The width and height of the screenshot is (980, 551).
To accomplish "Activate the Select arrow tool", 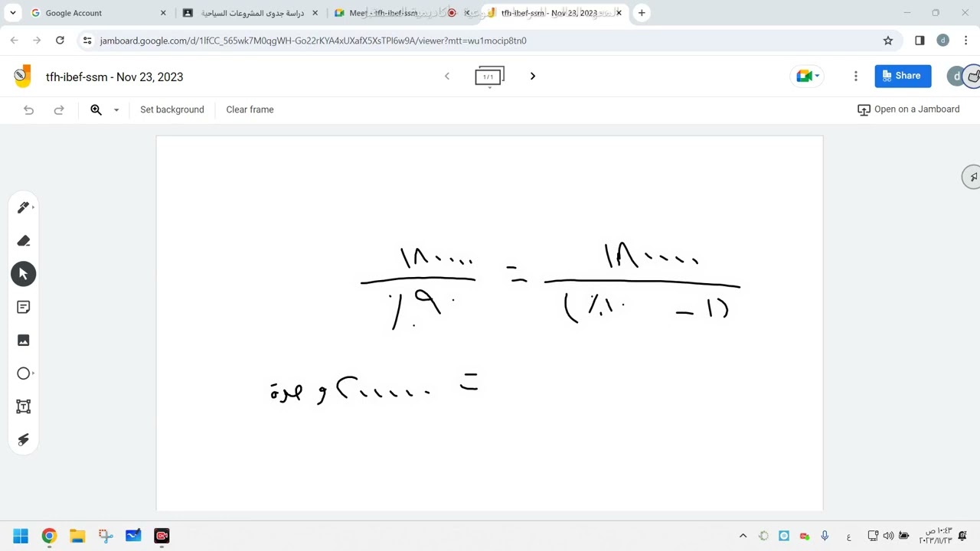I will [23, 274].
